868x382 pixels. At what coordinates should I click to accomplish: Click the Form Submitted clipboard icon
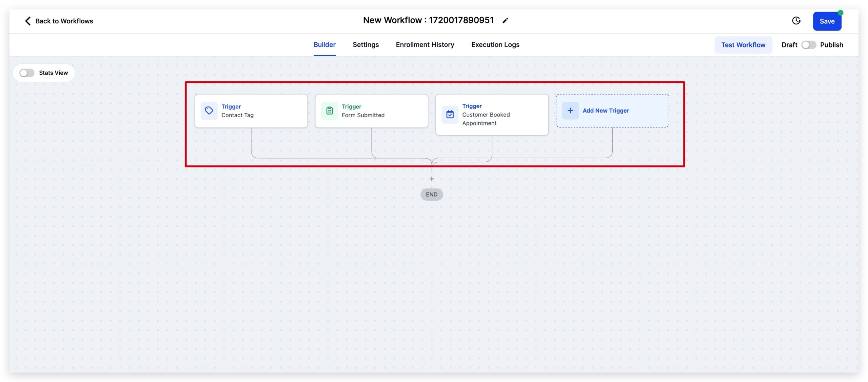(329, 110)
